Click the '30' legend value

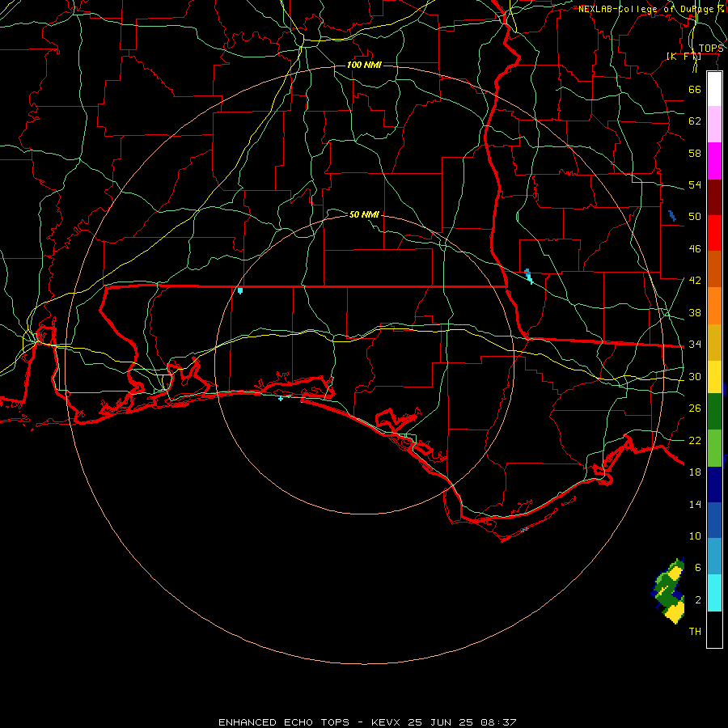tap(695, 376)
